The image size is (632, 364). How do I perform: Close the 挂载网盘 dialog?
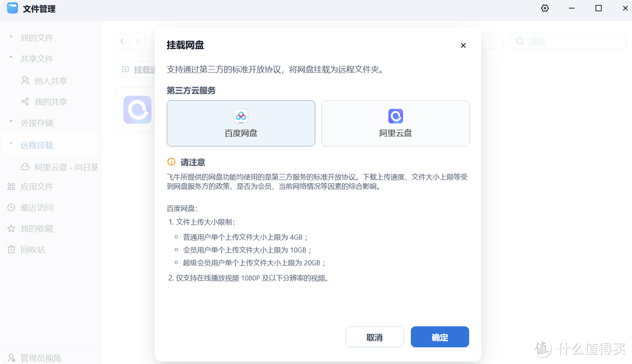463,46
